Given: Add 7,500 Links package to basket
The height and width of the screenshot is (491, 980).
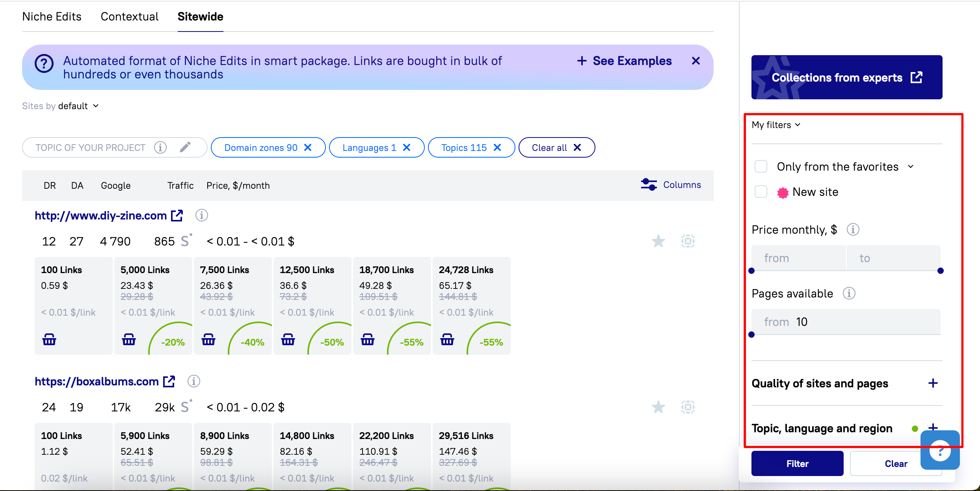Looking at the screenshot, I should pos(208,339).
